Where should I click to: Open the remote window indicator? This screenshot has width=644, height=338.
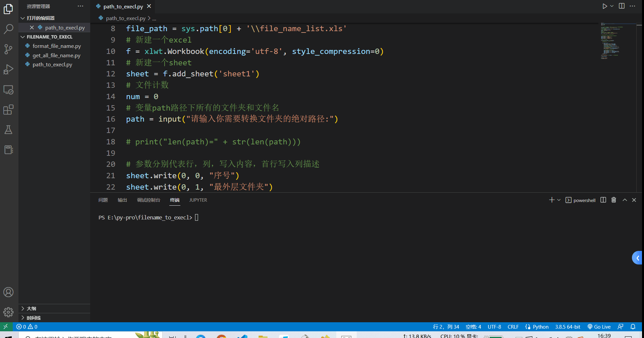[6, 327]
